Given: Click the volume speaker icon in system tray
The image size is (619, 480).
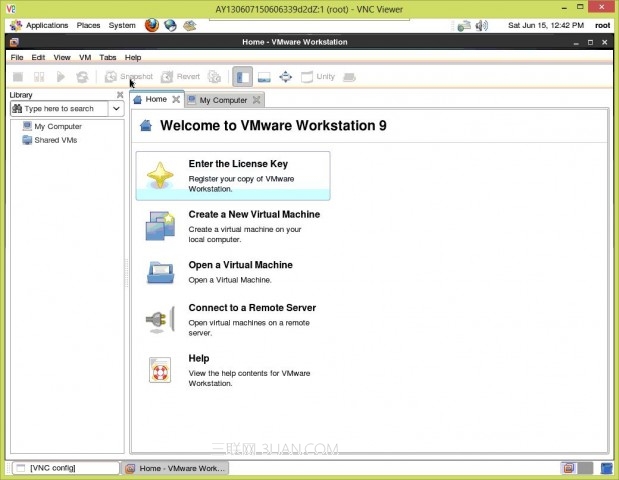Looking at the screenshot, I should (x=482, y=25).
